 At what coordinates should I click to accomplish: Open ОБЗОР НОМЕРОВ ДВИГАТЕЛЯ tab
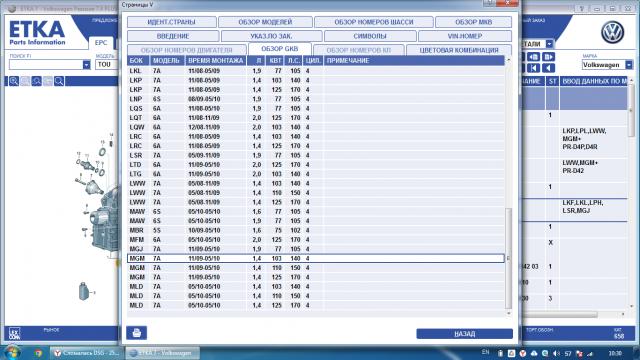coord(187,50)
